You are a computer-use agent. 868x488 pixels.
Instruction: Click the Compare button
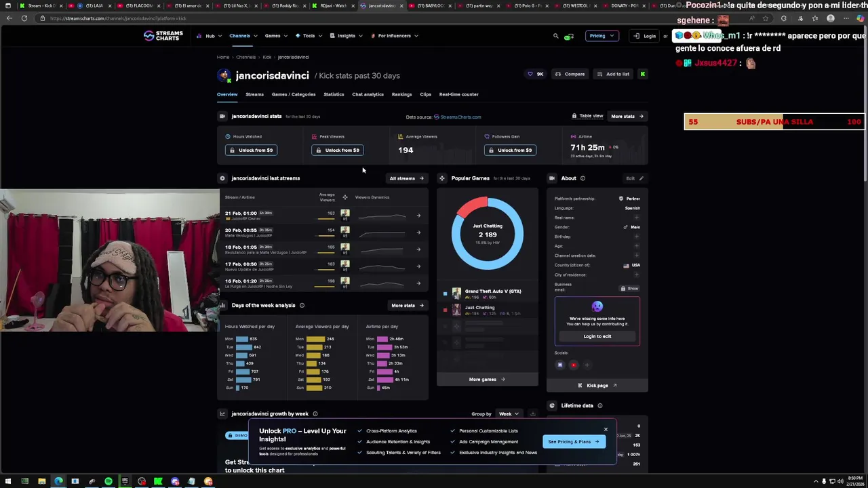click(570, 74)
